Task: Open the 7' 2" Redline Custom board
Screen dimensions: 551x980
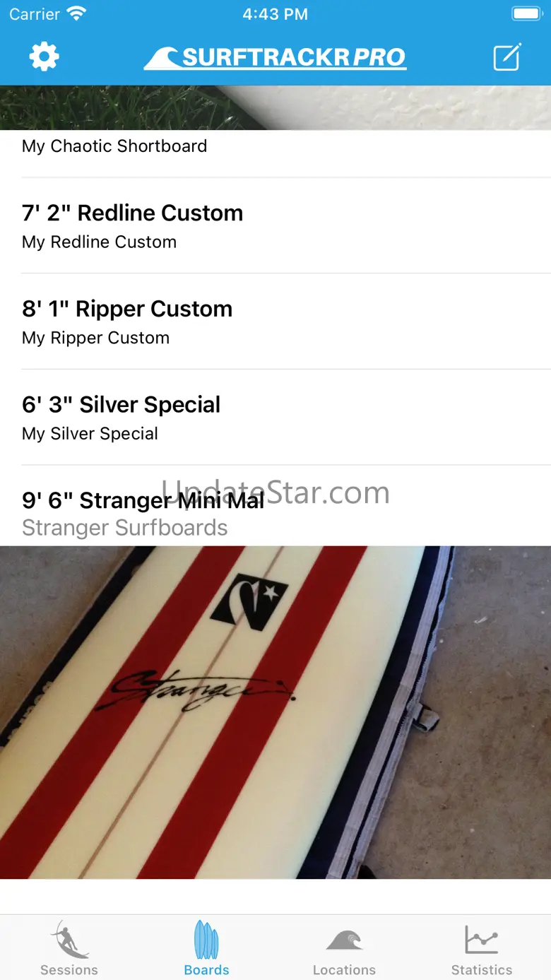Action: point(275,225)
